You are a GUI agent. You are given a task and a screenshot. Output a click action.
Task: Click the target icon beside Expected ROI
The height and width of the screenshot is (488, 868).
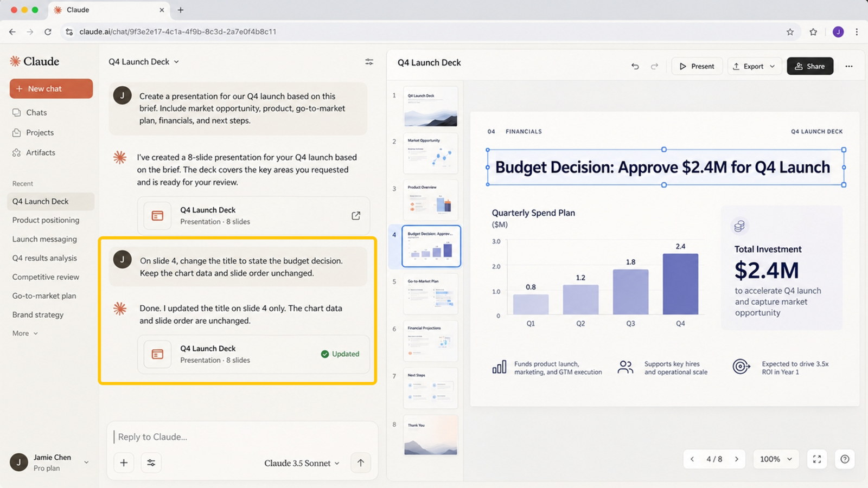[741, 367]
